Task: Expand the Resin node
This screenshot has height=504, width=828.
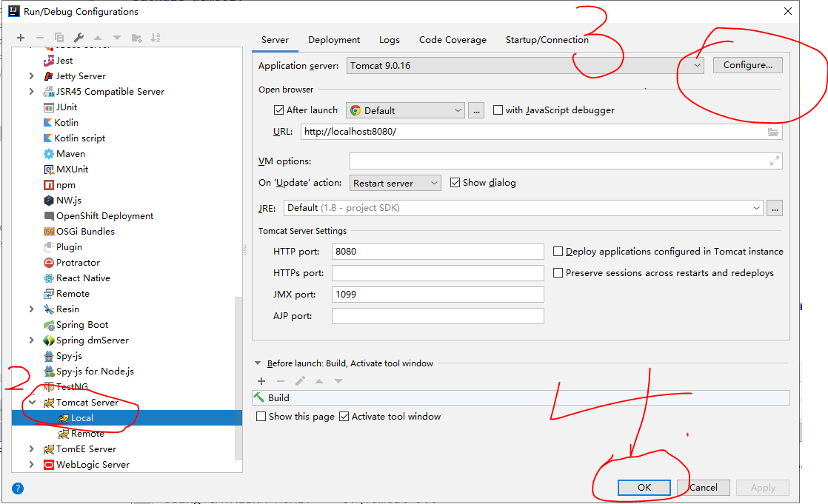Action: coord(31,309)
